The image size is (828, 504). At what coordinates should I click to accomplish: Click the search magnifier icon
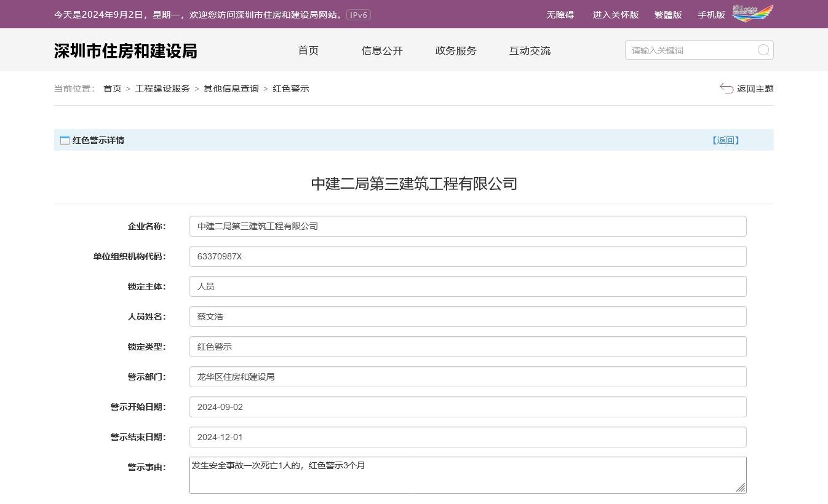[763, 50]
